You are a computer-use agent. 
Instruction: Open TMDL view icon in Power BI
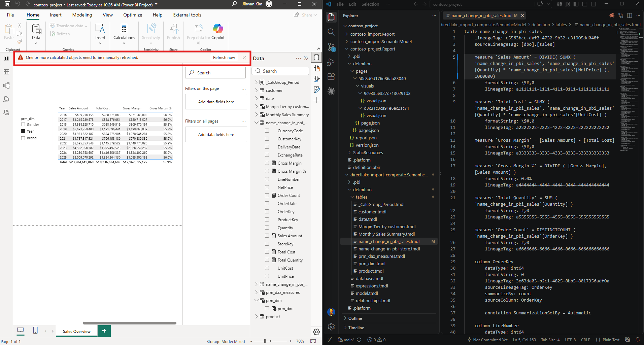coord(6,112)
